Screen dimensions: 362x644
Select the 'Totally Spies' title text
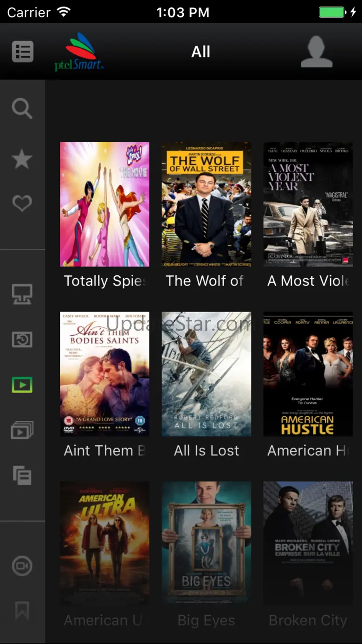[x=105, y=281]
